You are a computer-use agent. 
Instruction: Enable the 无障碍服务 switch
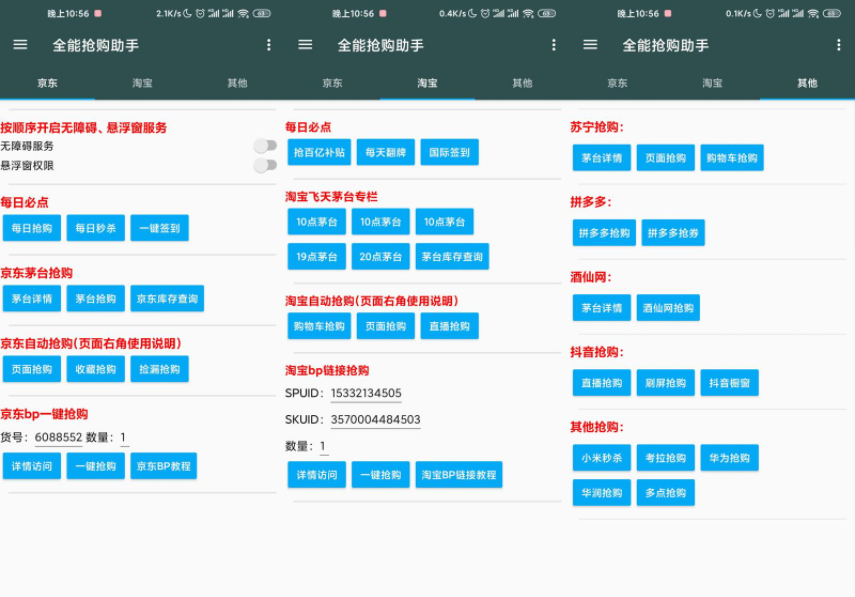click(265, 146)
